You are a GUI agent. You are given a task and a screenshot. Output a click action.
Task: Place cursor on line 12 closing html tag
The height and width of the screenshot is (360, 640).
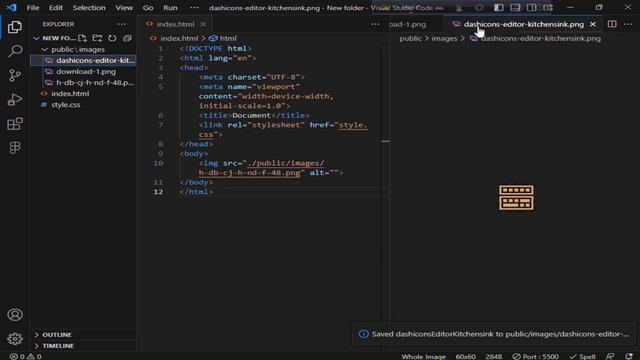coord(196,192)
